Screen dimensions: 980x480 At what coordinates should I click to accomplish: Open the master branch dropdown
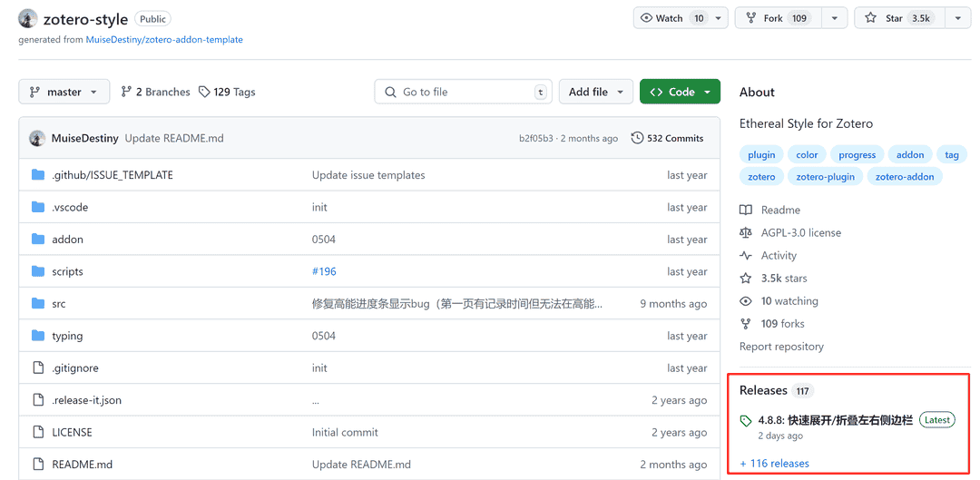click(x=64, y=92)
